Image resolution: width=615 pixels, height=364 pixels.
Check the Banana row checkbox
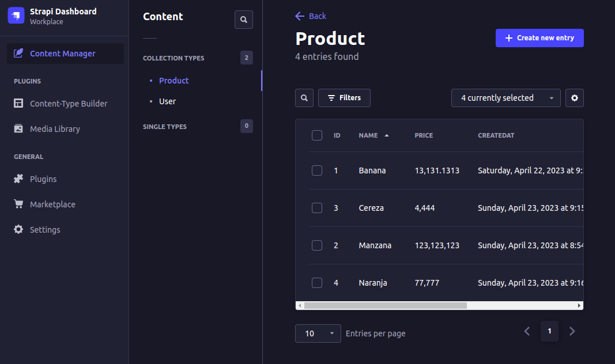pos(317,170)
